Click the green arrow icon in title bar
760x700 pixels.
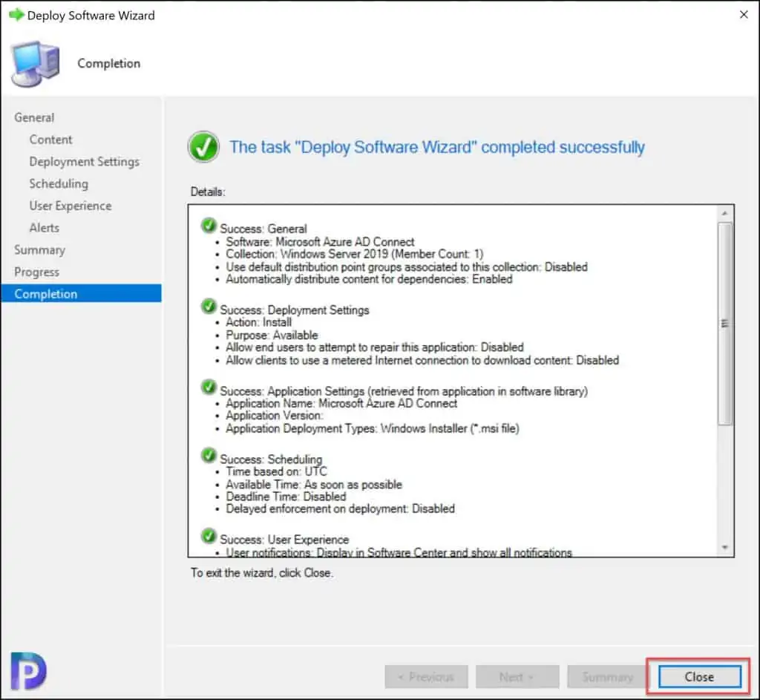pyautogui.click(x=16, y=15)
